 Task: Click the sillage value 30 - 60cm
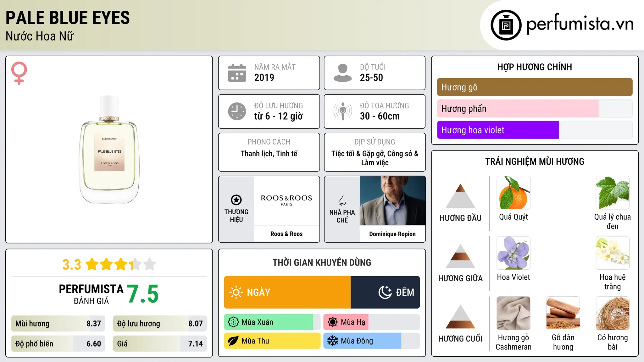380,116
